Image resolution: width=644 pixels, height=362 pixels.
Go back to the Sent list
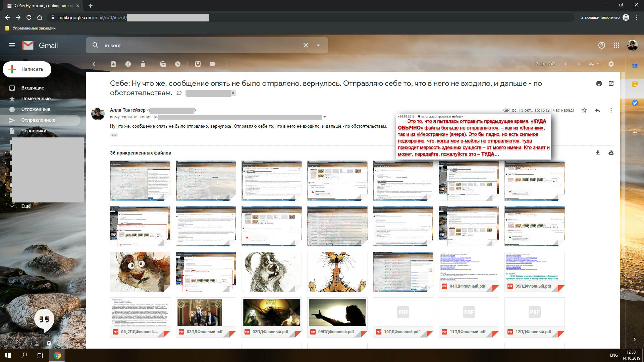95,64
